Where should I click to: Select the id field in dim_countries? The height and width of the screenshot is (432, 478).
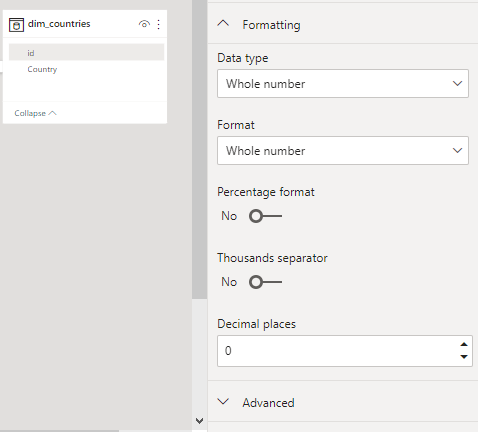point(87,52)
